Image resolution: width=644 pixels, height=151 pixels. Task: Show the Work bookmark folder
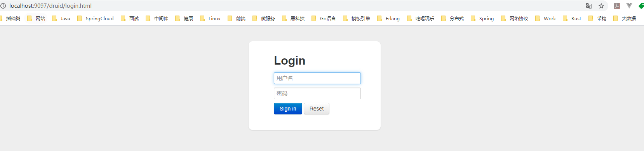[x=545, y=18]
